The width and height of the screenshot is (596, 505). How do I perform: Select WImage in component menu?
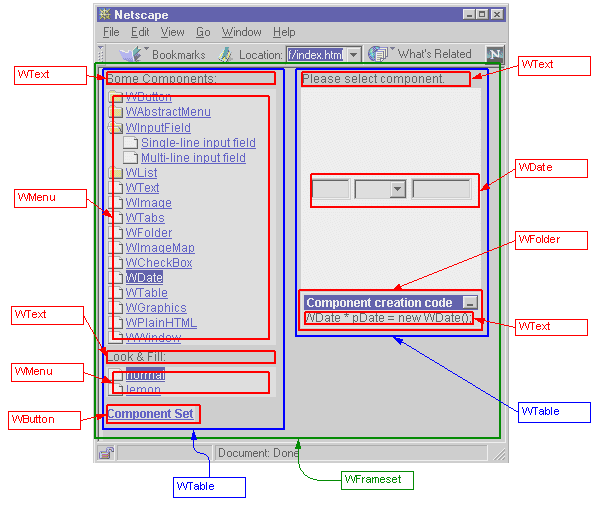[x=149, y=203]
